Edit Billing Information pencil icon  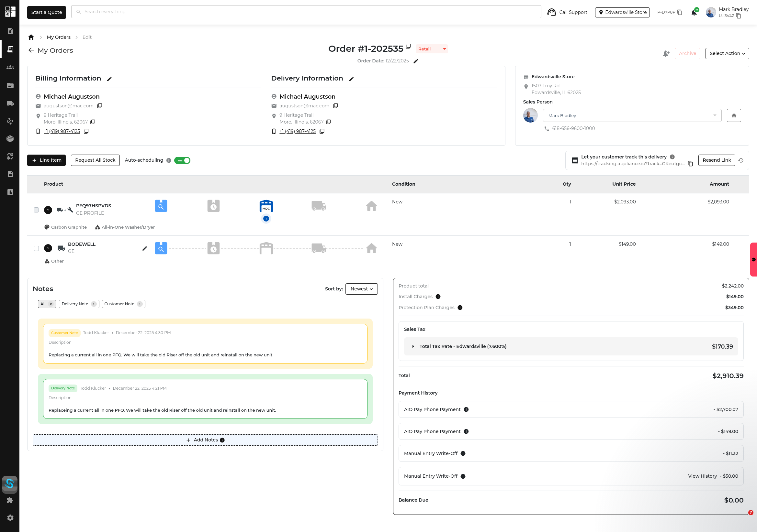(109, 79)
